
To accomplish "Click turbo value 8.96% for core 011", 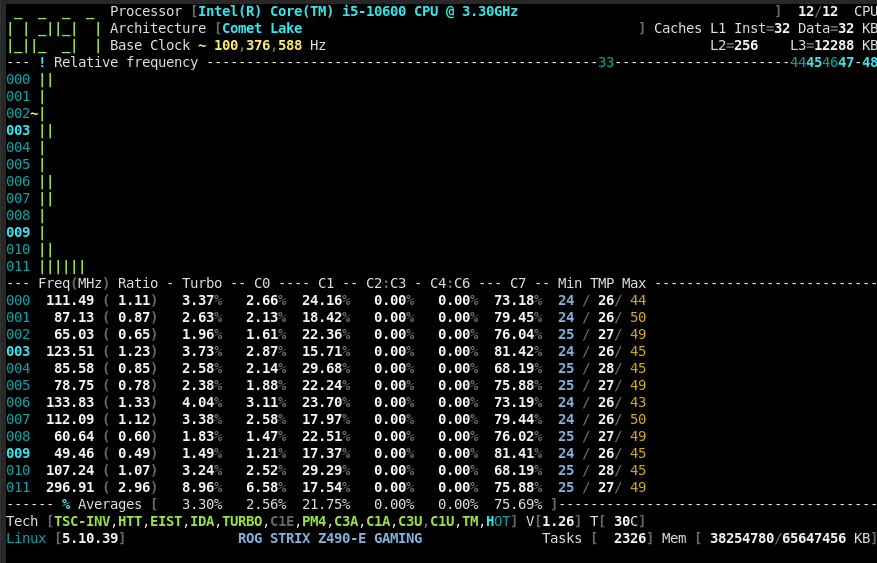I will [202, 487].
